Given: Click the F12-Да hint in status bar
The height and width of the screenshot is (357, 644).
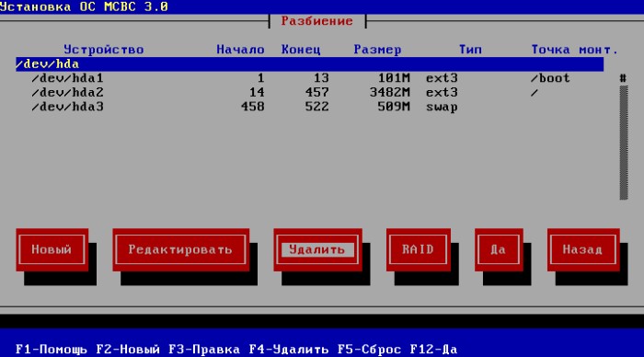Looking at the screenshot, I should pyautogui.click(x=433, y=350).
